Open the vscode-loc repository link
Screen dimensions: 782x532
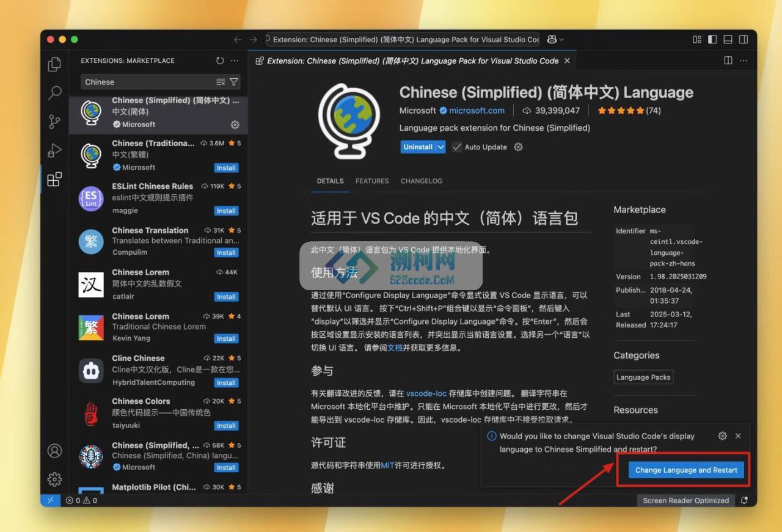426,393
